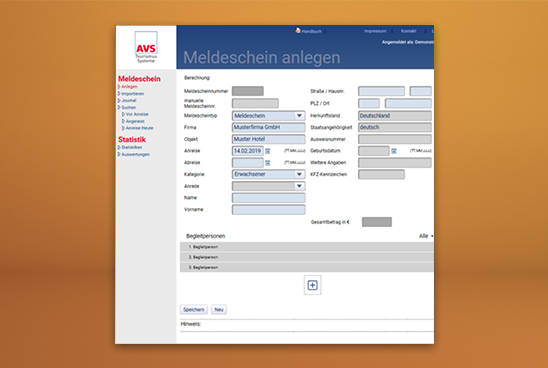Expand the 1. Begleitperson row
This screenshot has width=548, height=368.
[307, 247]
